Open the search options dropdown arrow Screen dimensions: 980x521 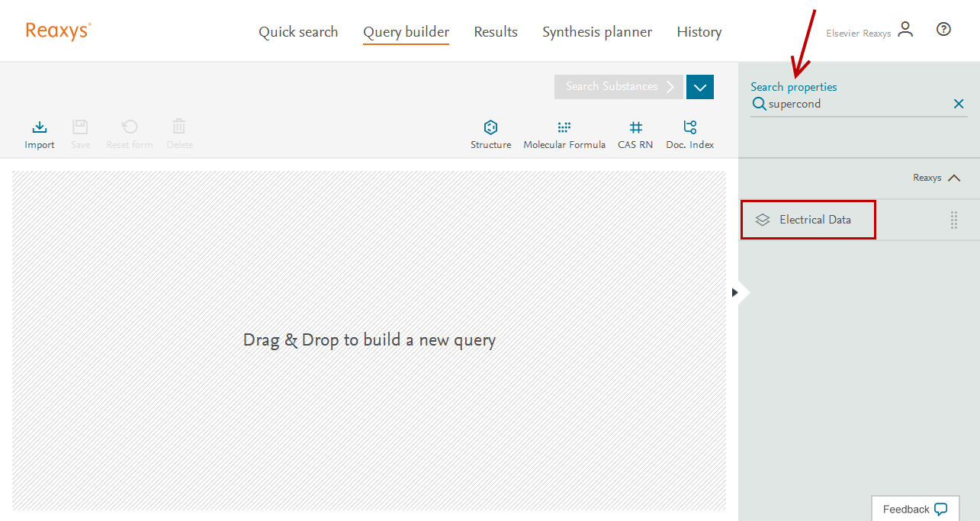[700, 87]
